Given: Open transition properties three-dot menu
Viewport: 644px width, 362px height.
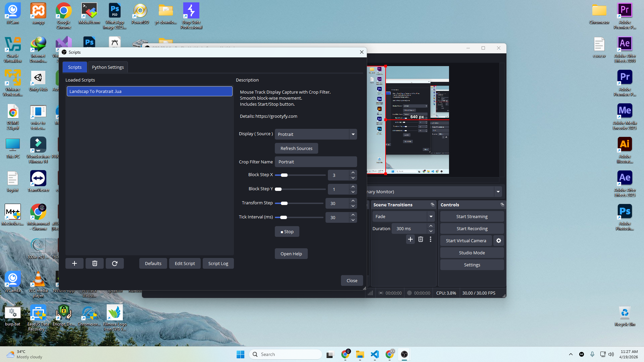Looking at the screenshot, I should coord(431,239).
